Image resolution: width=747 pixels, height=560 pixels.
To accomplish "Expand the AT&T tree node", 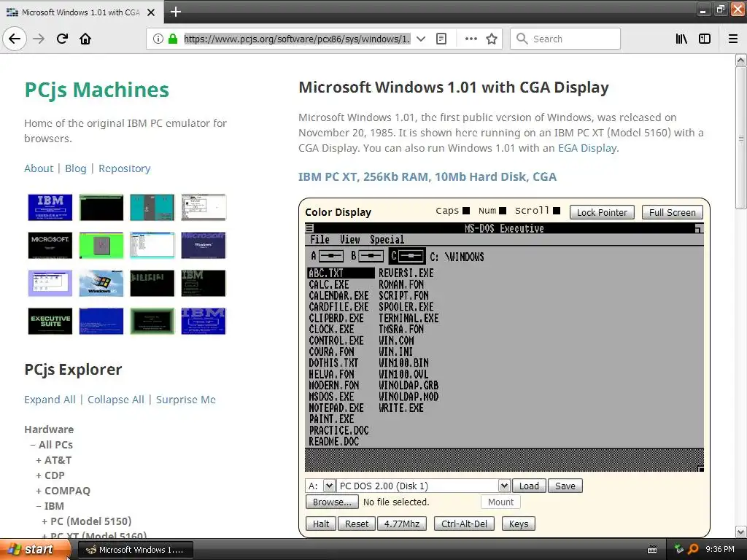I will click(39, 461).
